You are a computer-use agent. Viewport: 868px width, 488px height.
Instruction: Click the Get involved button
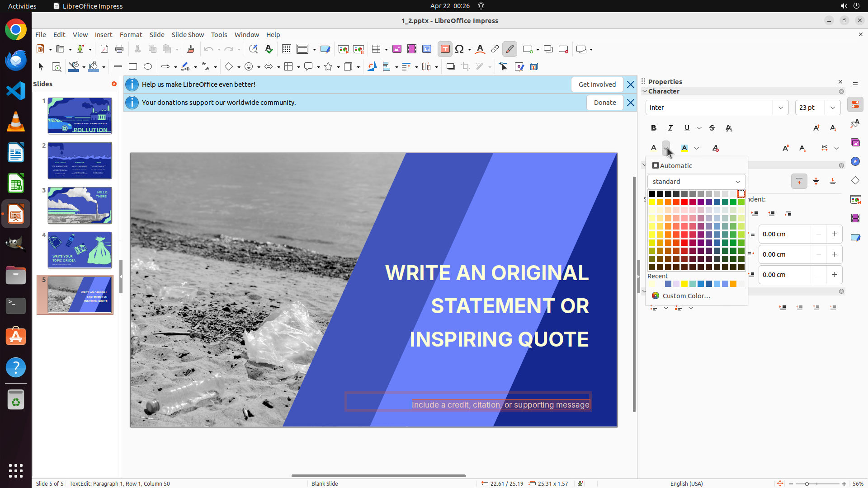[597, 84]
